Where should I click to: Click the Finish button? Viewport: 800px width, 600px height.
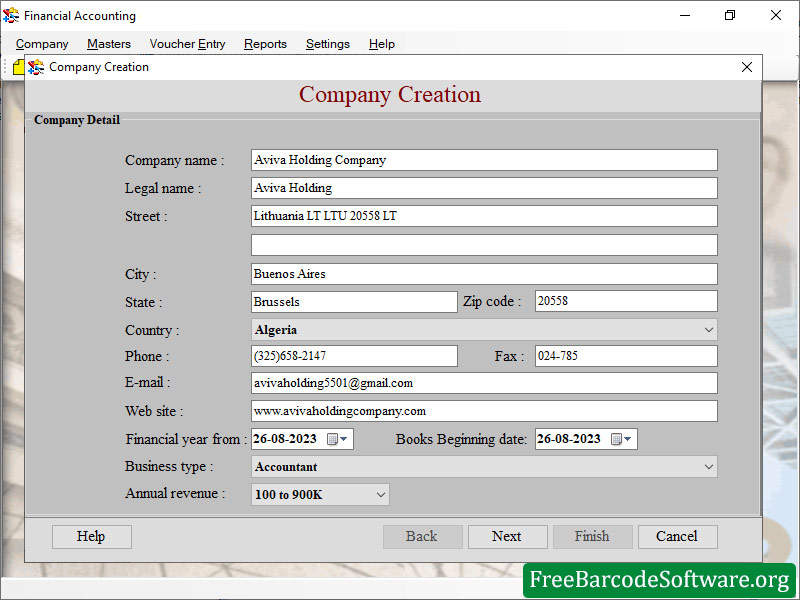592,536
